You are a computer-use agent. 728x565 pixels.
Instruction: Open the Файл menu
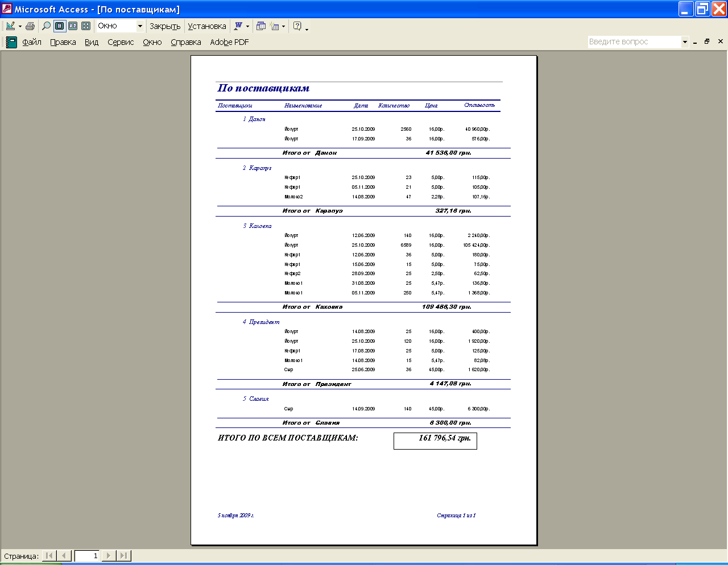coord(32,42)
